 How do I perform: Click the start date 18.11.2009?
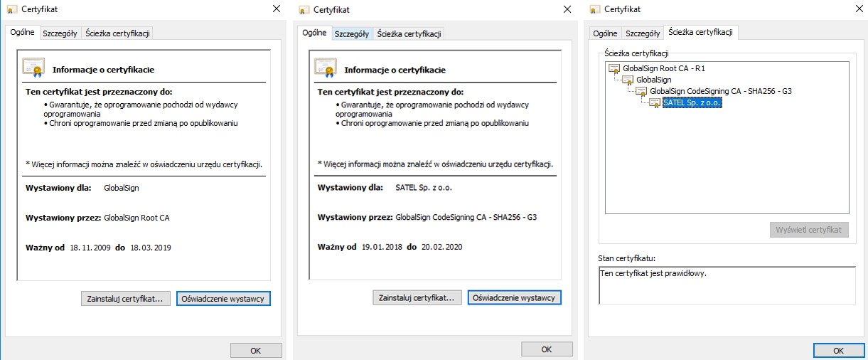click(90, 248)
